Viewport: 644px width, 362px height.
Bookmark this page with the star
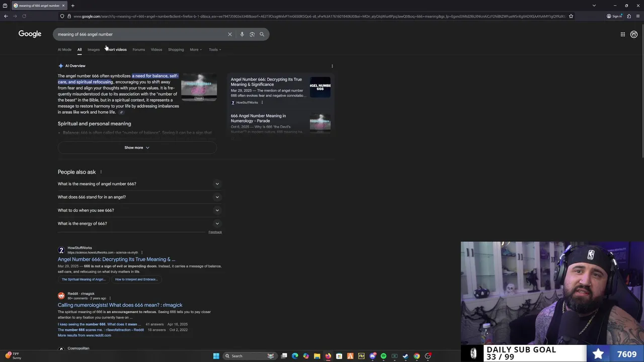[571, 16]
